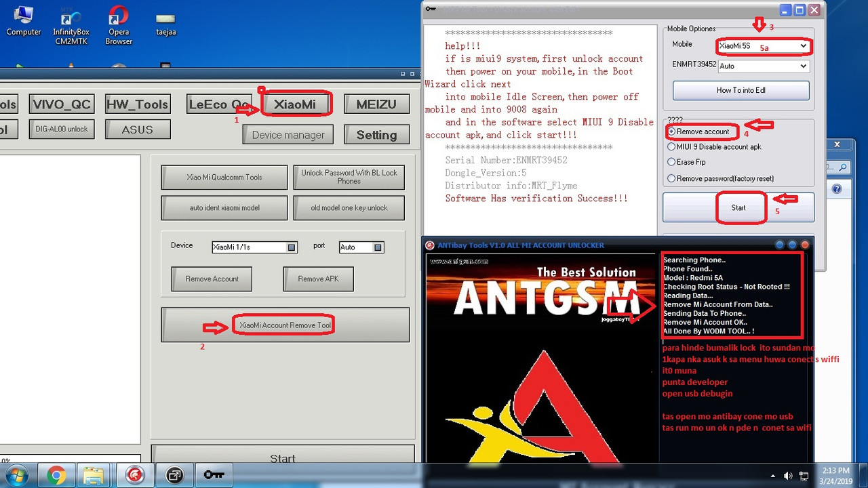Click the All Done By WODM TOOL line
Image resolution: width=868 pixels, height=488 pixels.
pyautogui.click(x=709, y=331)
